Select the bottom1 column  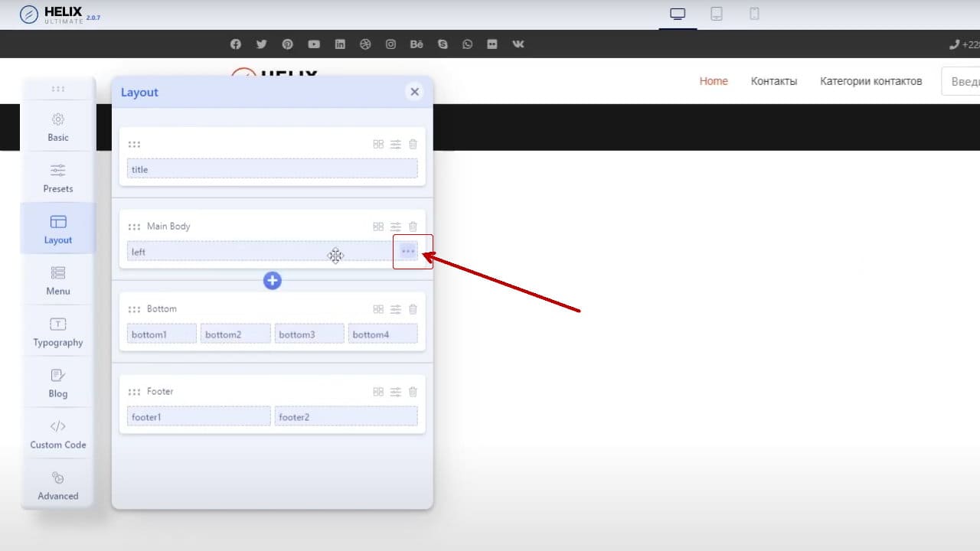pos(162,334)
